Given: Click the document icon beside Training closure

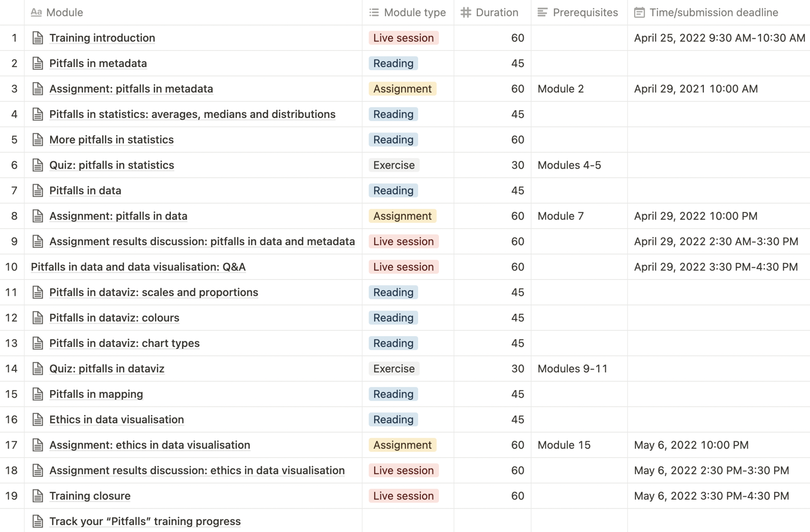Looking at the screenshot, I should pos(37,496).
